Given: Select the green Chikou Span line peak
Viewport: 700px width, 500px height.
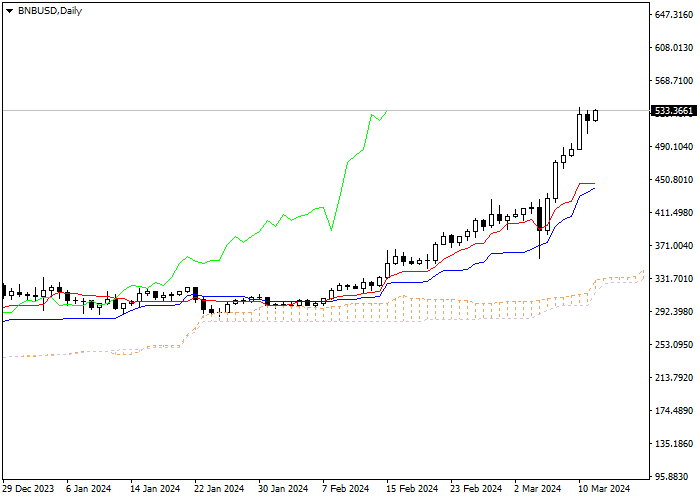Looking at the screenshot, I should [386, 112].
